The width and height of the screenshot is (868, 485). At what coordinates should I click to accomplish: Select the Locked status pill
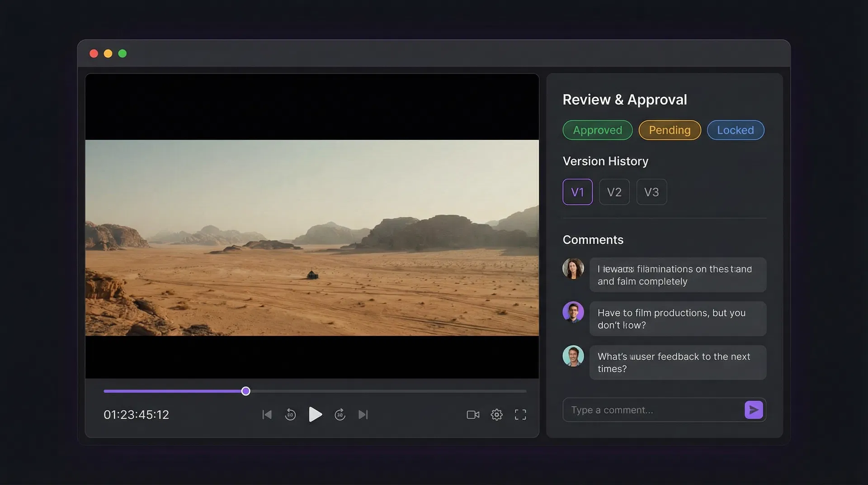[735, 130]
